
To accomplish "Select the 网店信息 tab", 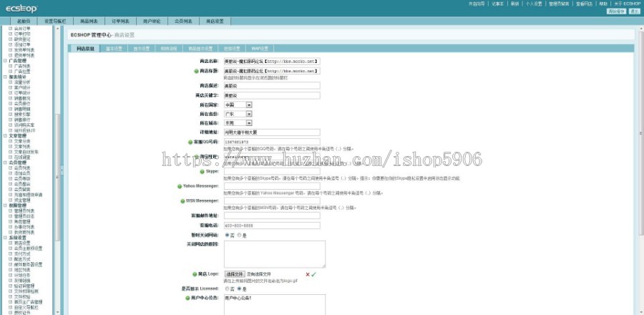I will pos(85,49).
